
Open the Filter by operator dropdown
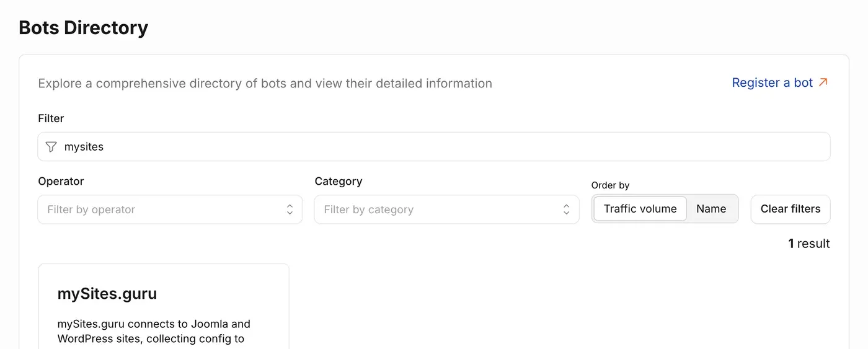point(170,210)
